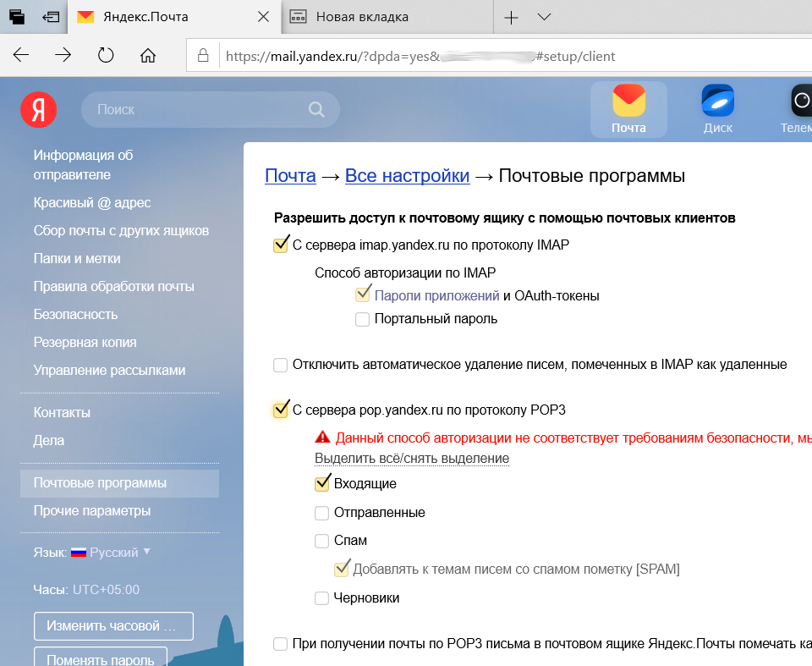This screenshot has height=666, width=812.
Task: Enable the Портальный пароль checkbox
Action: coord(363,319)
